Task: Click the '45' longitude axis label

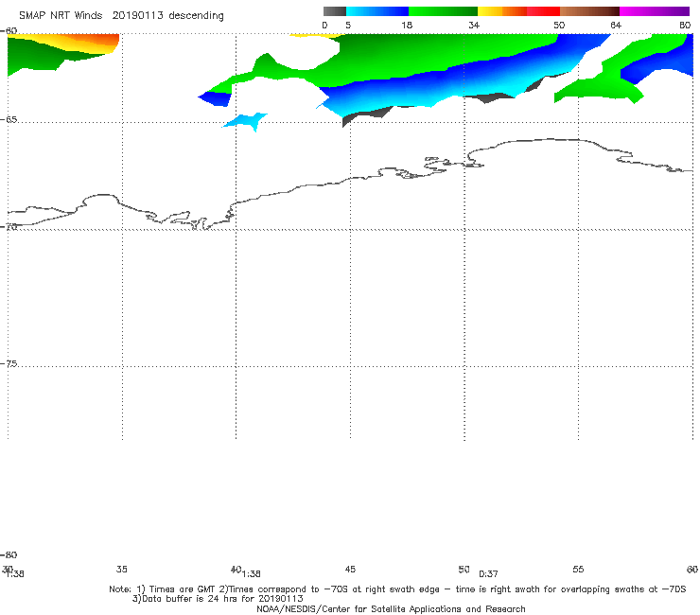Action: pos(350,569)
